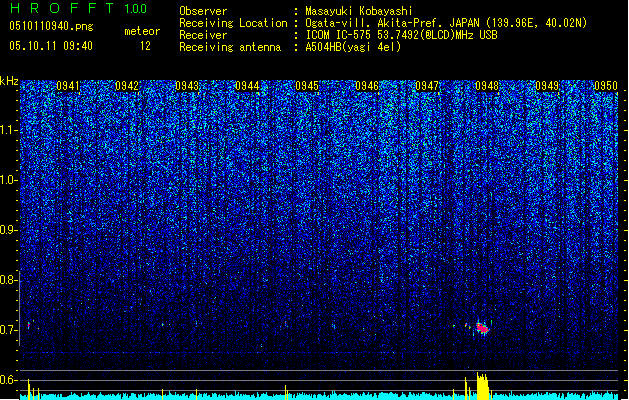Click the meteor count label
629x400 pixels.
[142, 31]
